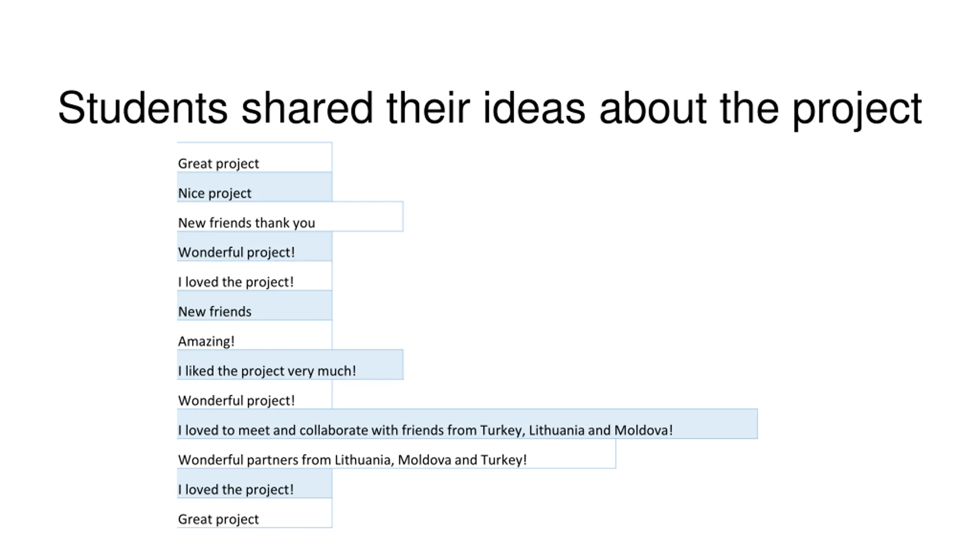Screen dimensions: 980x551
Task: Click the word 'ideas' in the title
Action: (x=534, y=108)
